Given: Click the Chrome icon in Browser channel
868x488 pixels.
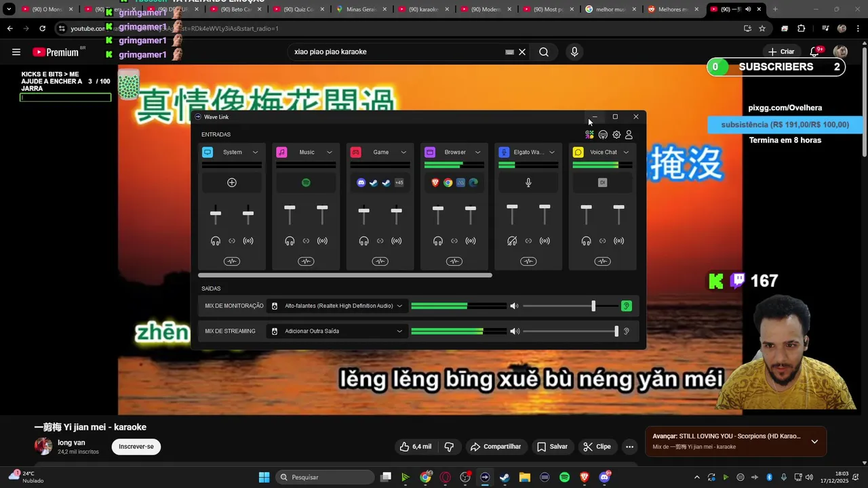Looking at the screenshot, I should tap(448, 182).
